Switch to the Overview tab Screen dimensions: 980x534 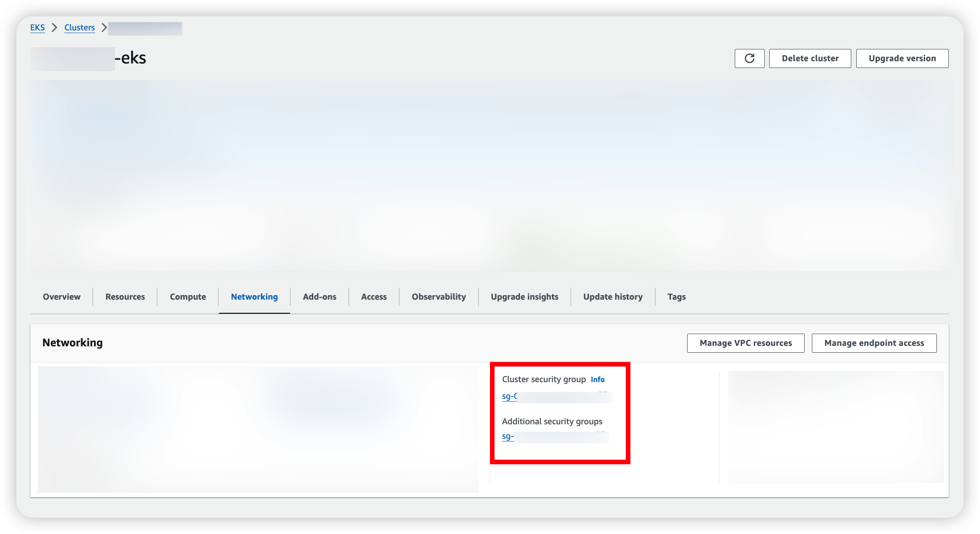pyautogui.click(x=62, y=297)
